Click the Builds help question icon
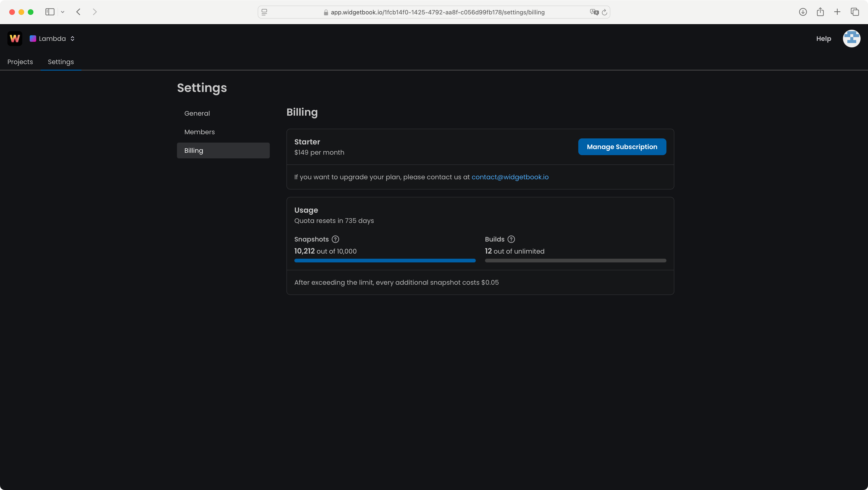 pyautogui.click(x=511, y=239)
